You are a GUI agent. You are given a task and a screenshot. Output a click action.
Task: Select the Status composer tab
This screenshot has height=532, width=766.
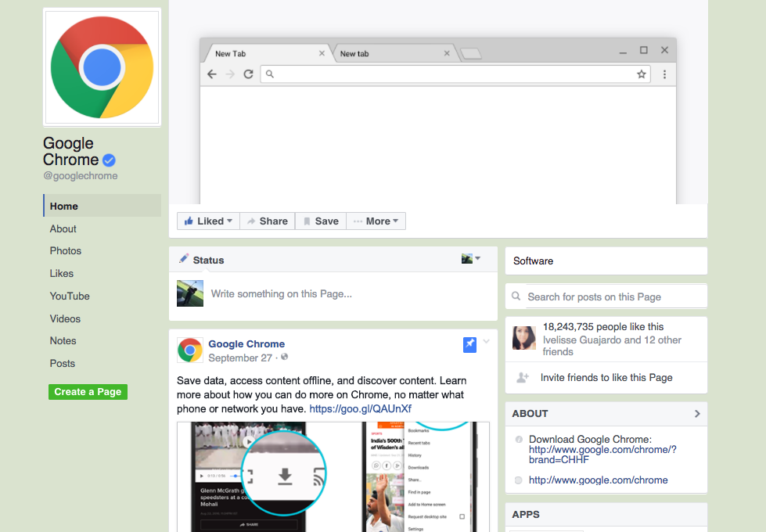(x=201, y=260)
